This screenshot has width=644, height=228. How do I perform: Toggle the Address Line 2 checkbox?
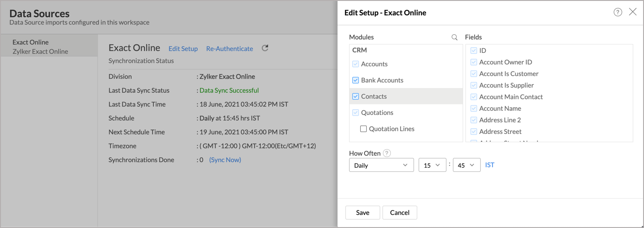coord(474,120)
